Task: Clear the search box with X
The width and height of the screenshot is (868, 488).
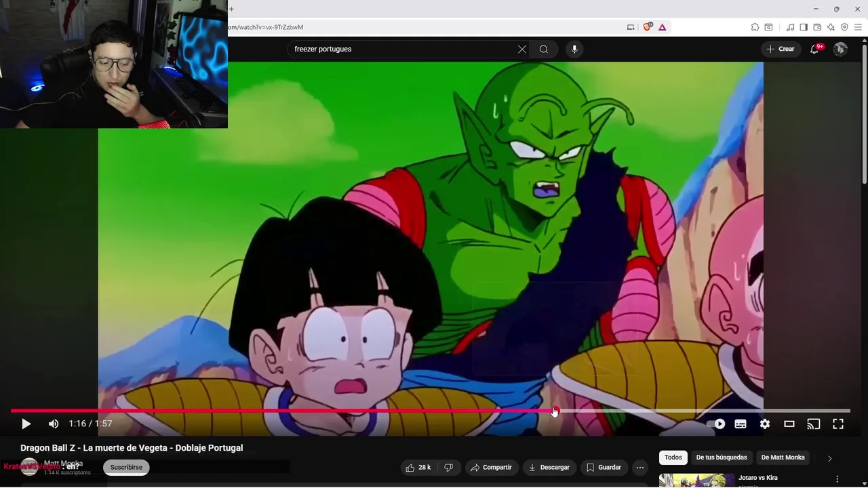Action: (x=521, y=49)
